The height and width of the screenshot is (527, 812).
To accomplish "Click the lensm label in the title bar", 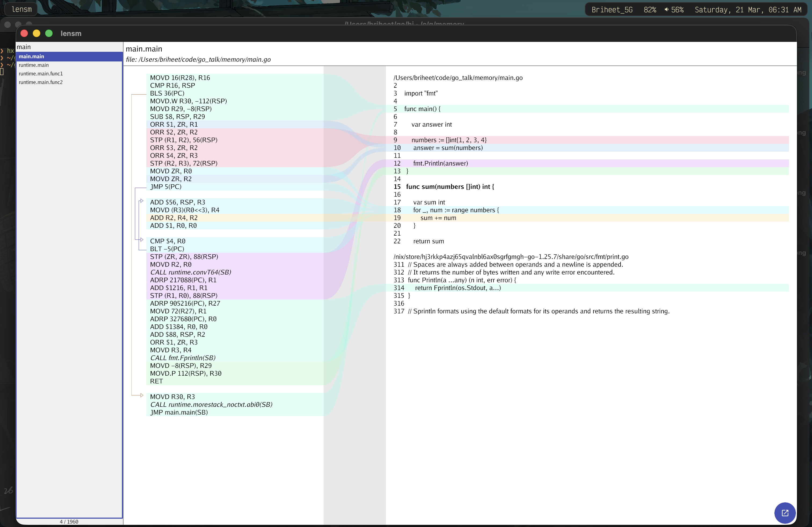I will pos(71,33).
